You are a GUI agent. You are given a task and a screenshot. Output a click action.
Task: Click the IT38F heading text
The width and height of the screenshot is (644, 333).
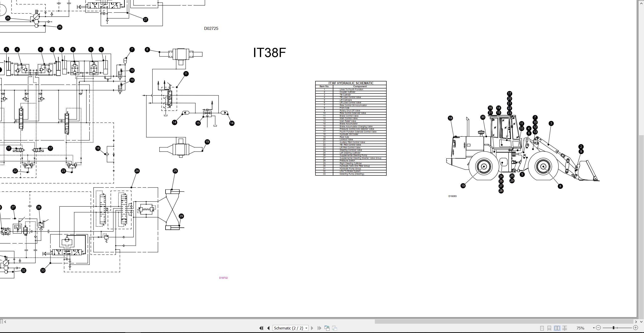pos(269,53)
